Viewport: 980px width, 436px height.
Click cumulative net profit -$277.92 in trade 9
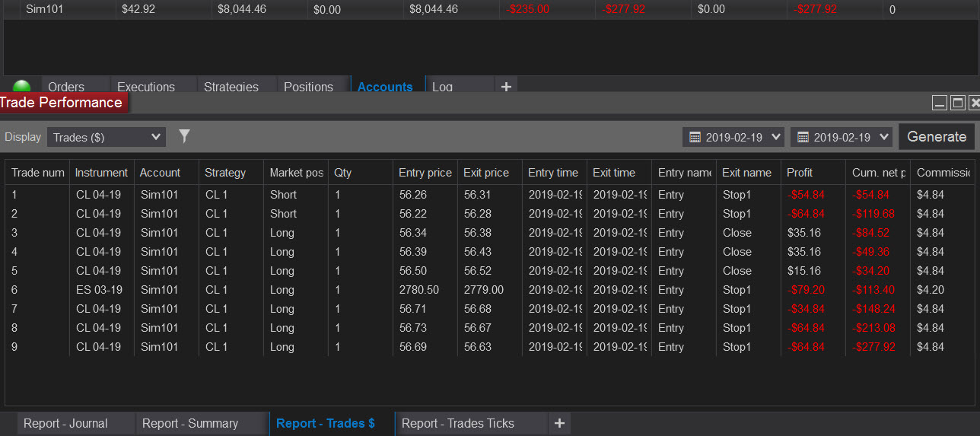[874, 347]
